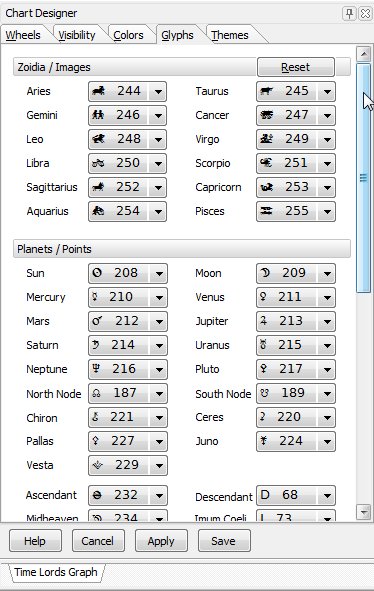This screenshot has width=374, height=591.
Task: Click the scrollbar down arrow
Action: 364,512
